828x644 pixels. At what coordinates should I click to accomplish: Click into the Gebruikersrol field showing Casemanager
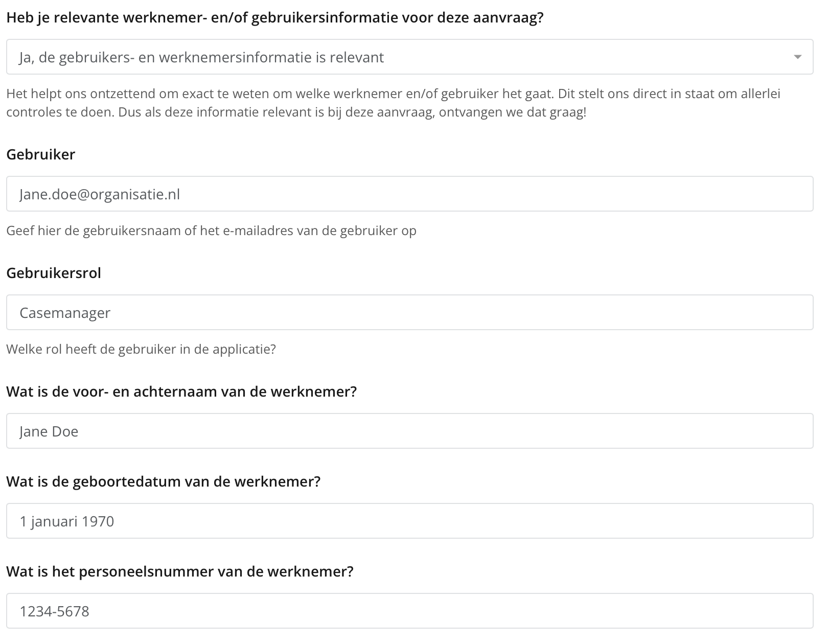pos(409,312)
